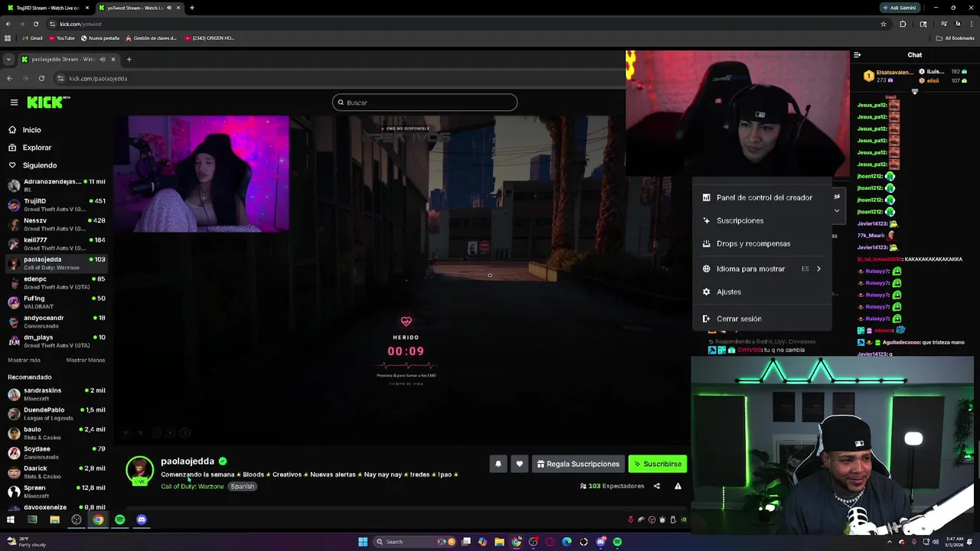Open the andyocaendr channel in the sidebar

point(57,321)
